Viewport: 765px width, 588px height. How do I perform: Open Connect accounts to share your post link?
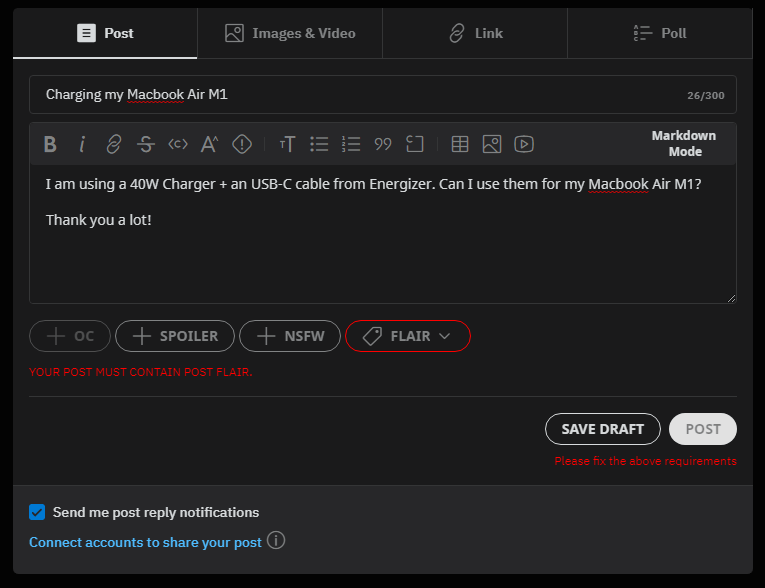(x=145, y=542)
